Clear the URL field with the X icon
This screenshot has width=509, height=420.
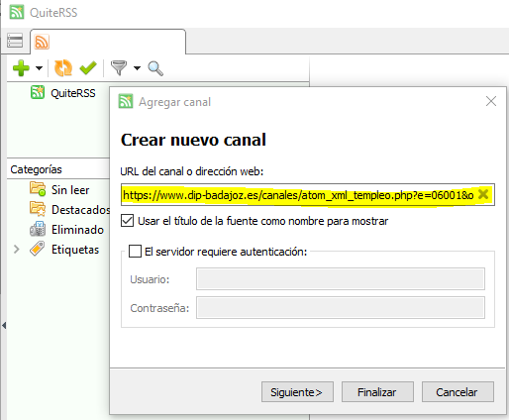click(x=483, y=194)
